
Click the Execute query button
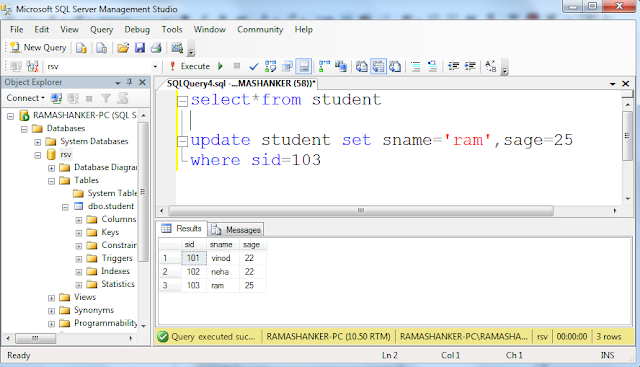190,66
